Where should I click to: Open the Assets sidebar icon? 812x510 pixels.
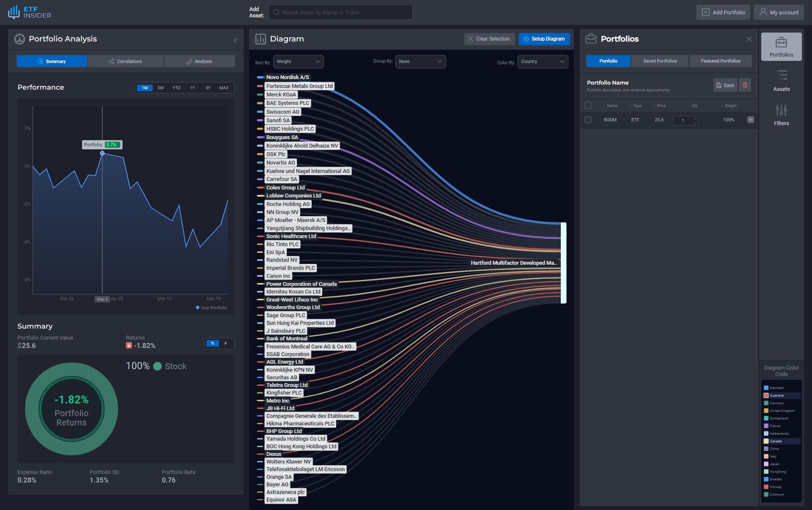(781, 76)
